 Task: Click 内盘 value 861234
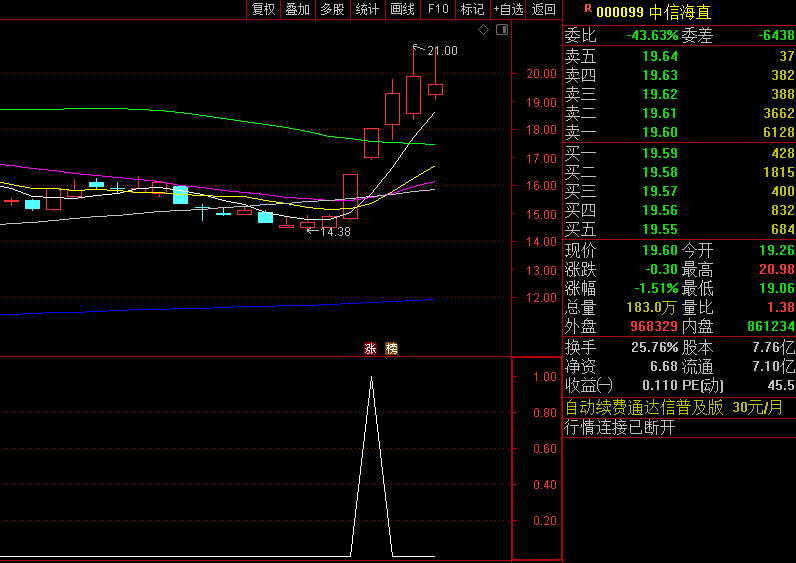(x=771, y=326)
